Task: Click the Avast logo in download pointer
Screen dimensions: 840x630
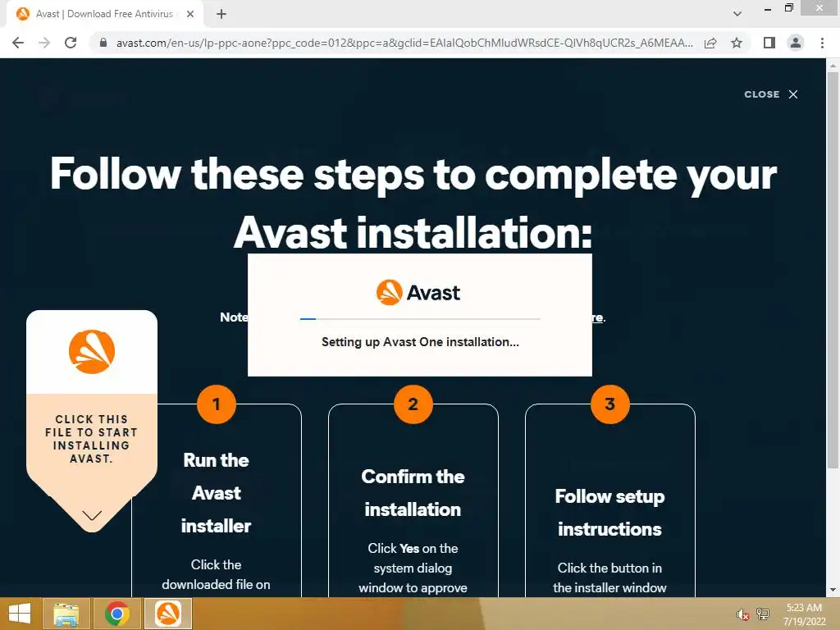Action: [x=92, y=351]
